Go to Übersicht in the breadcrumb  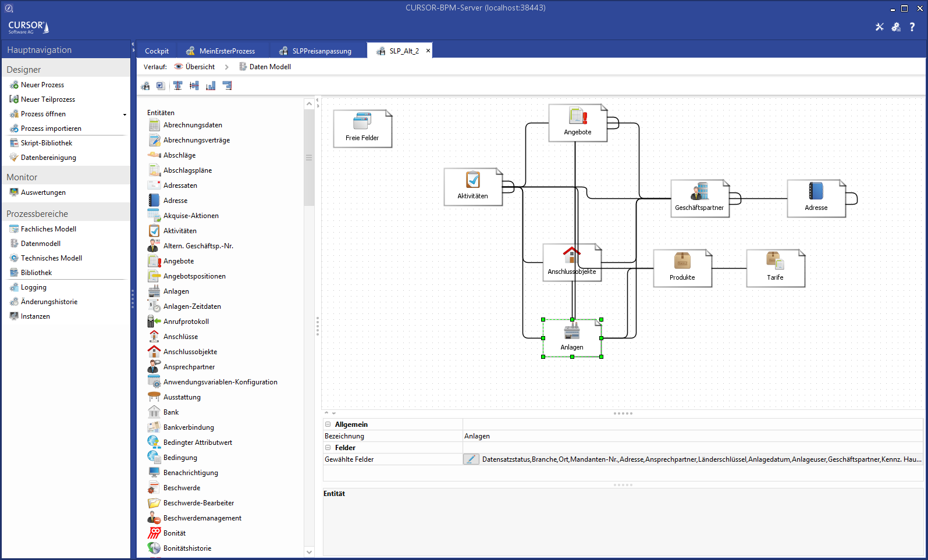(200, 67)
